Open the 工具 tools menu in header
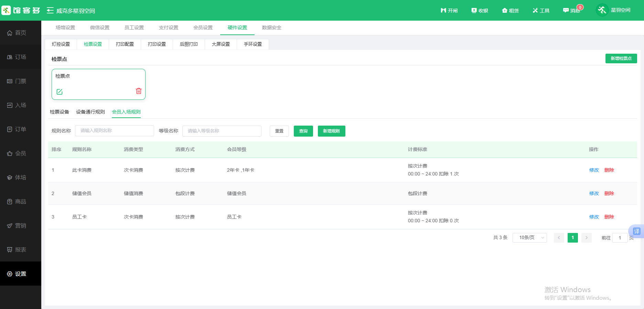The width and height of the screenshot is (644, 309). click(x=541, y=11)
